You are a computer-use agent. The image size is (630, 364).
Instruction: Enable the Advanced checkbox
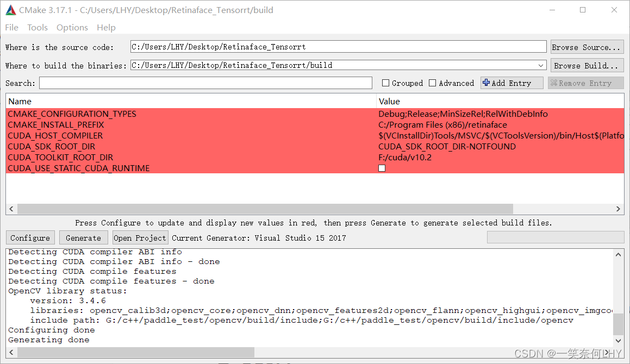[433, 83]
